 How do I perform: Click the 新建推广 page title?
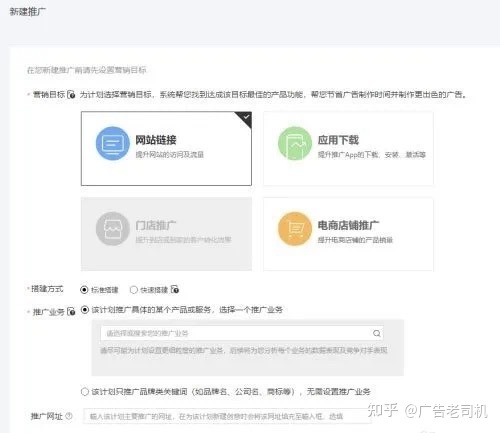click(28, 12)
